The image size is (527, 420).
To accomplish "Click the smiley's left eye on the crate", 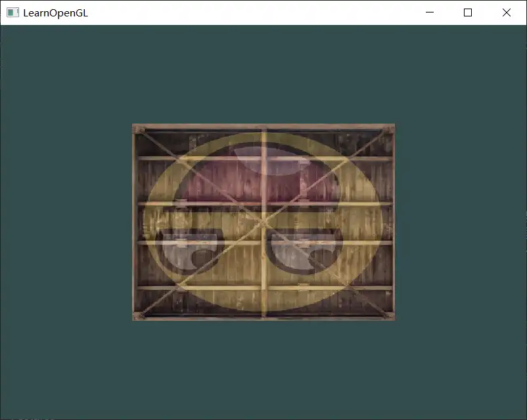I will tap(193, 250).
